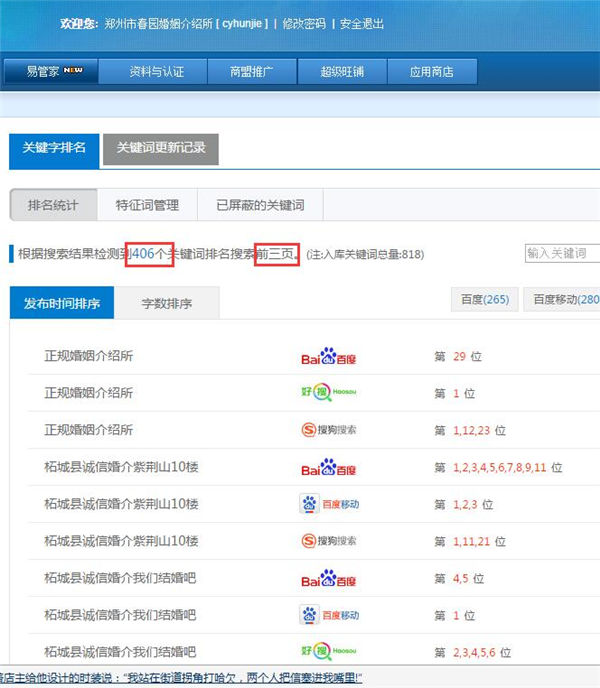Click the Haosou logo beside ranks 2,3,4,5,6
Screen dimensions: 600x688
(x=328, y=651)
